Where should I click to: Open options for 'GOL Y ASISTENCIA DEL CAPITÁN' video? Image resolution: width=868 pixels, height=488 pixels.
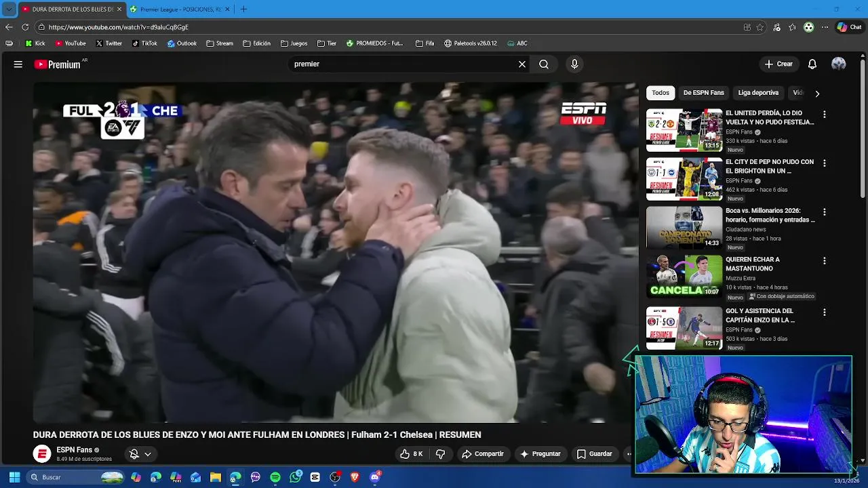tap(825, 312)
